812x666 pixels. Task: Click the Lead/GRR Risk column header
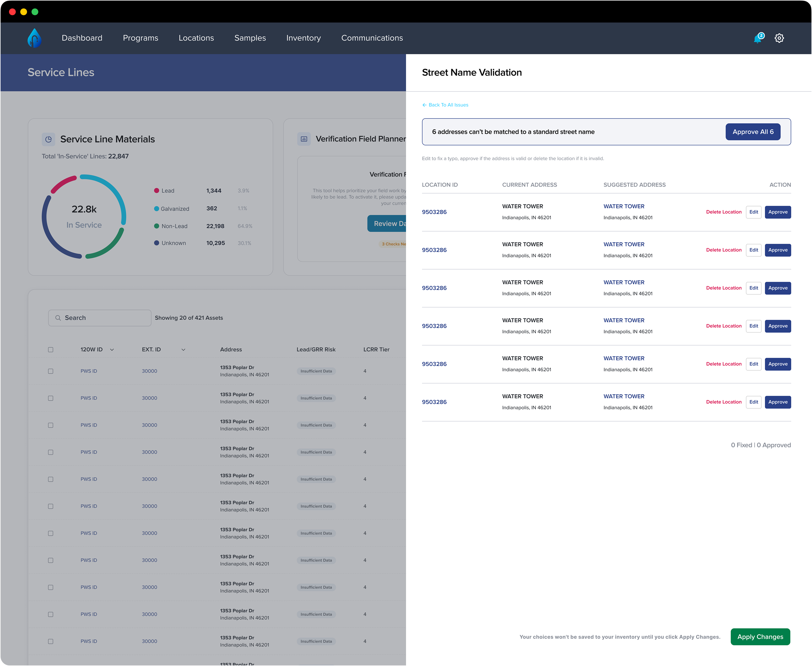(316, 350)
